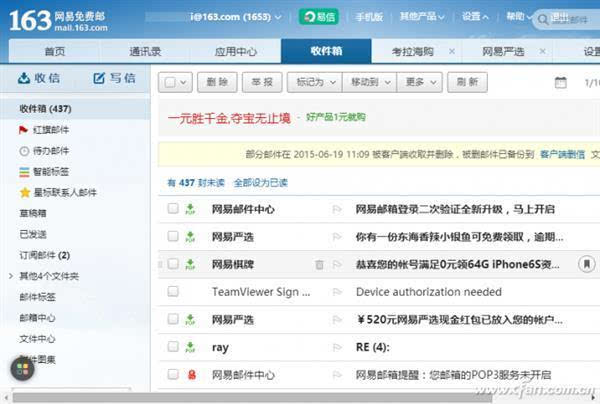600x404 pixels.
Task: Check the 网易棋牌 email checkbox
Action: tap(173, 264)
